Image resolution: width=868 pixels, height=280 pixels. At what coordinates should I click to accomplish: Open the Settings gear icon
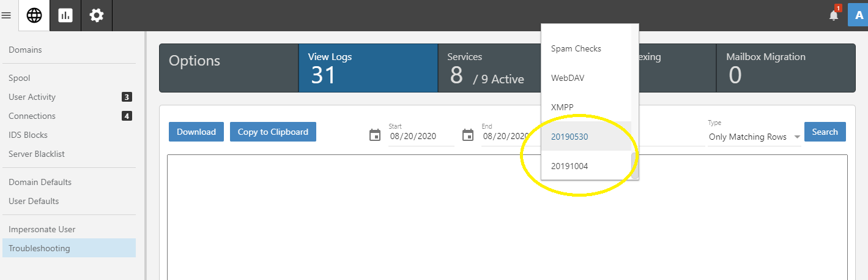[x=97, y=15]
